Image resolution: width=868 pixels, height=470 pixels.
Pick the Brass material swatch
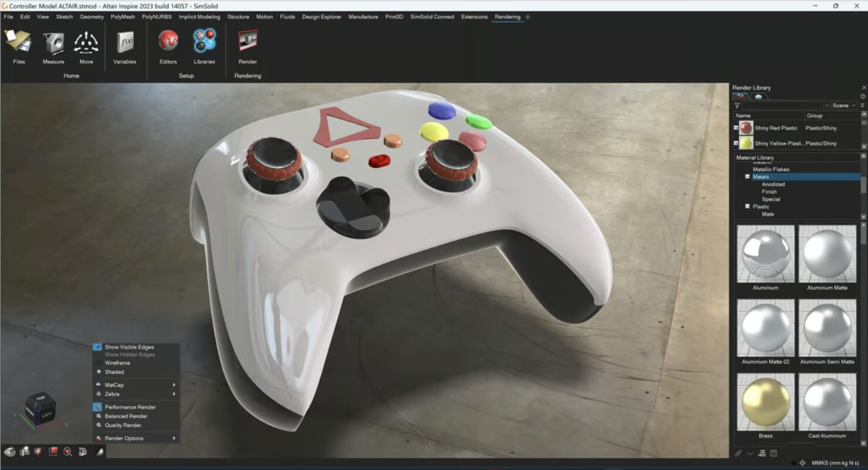(765, 402)
